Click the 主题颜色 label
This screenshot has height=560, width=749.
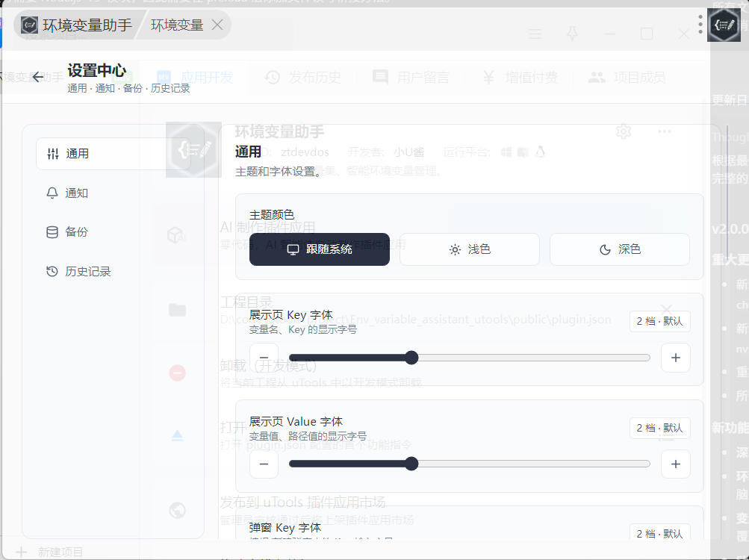pos(272,215)
